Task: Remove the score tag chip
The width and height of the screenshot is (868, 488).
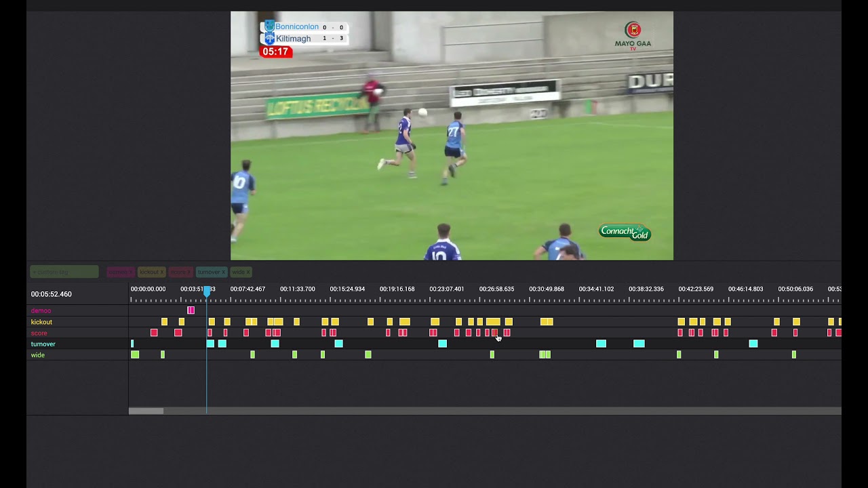Action: coord(189,272)
